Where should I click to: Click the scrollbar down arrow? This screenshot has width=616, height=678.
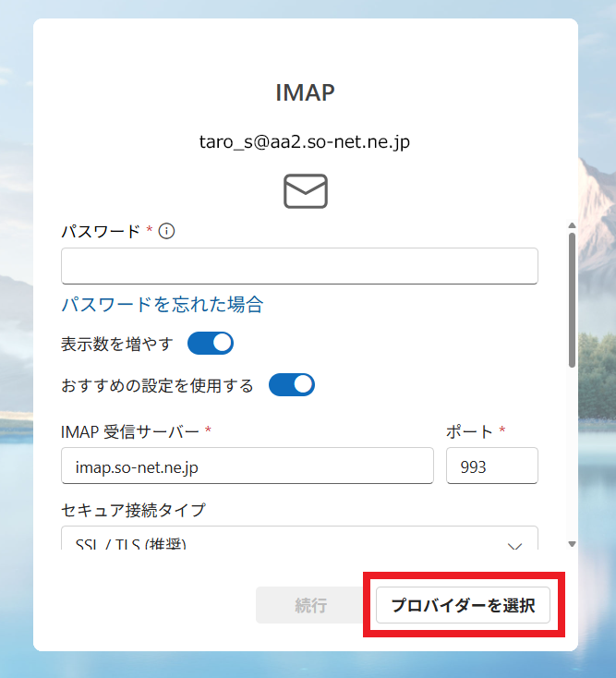coord(572,544)
